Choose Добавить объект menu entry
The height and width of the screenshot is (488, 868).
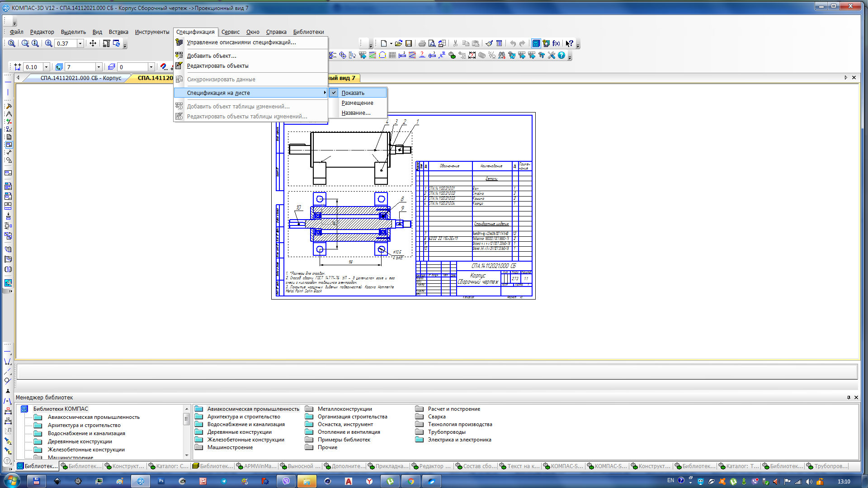pyautogui.click(x=212, y=56)
